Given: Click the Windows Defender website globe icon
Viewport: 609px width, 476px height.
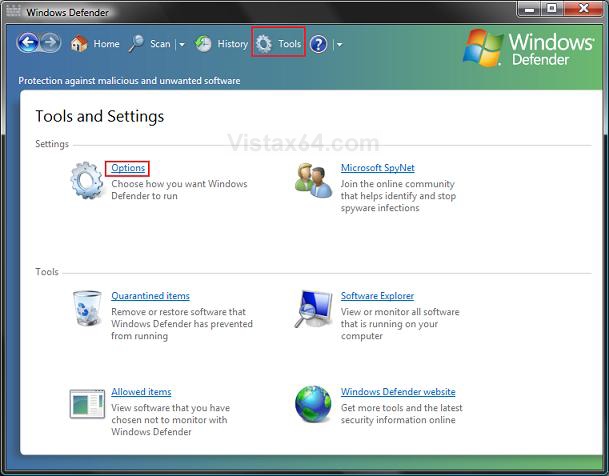Looking at the screenshot, I should (x=313, y=404).
